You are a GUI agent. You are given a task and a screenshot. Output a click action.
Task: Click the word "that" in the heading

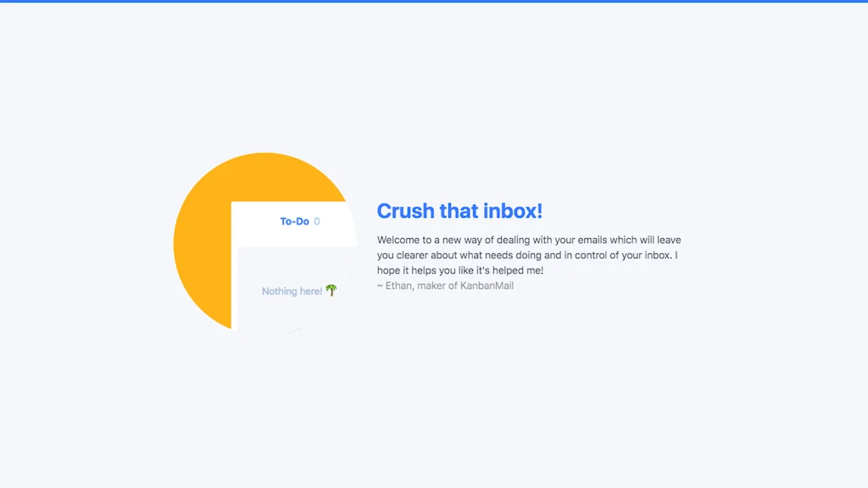point(458,211)
